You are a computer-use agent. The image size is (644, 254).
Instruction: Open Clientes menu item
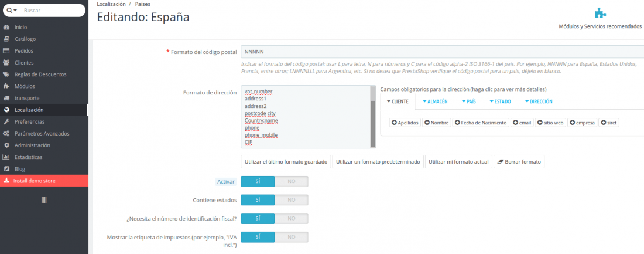point(44,63)
